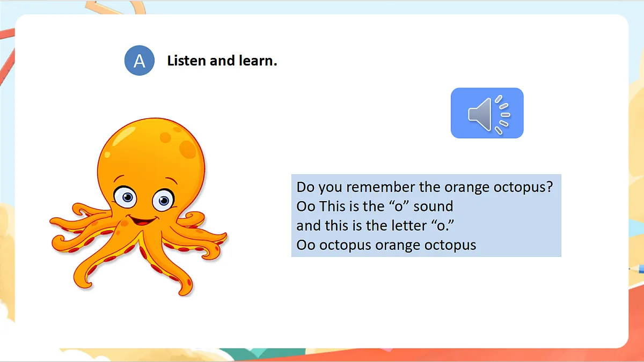Click the line "Oo octopus orange octopus"

tap(386, 245)
